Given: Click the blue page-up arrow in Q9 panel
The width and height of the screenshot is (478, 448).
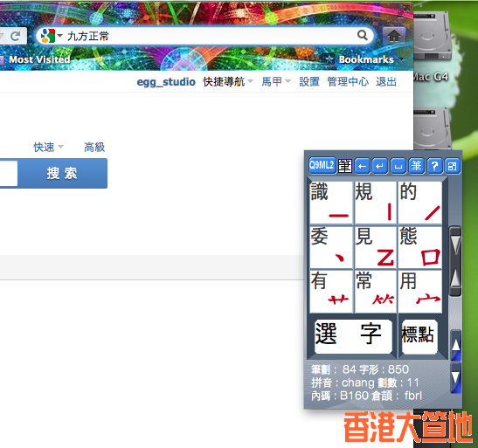Looking at the screenshot, I should click(455, 345).
